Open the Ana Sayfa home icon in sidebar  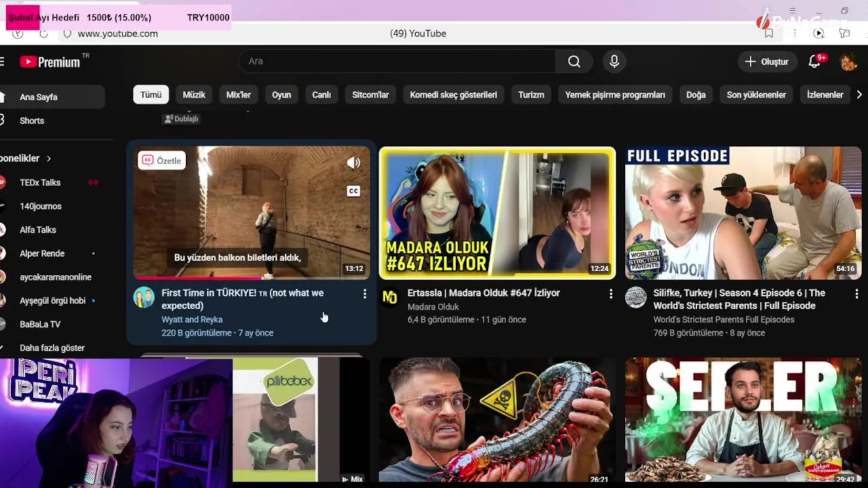click(3, 97)
